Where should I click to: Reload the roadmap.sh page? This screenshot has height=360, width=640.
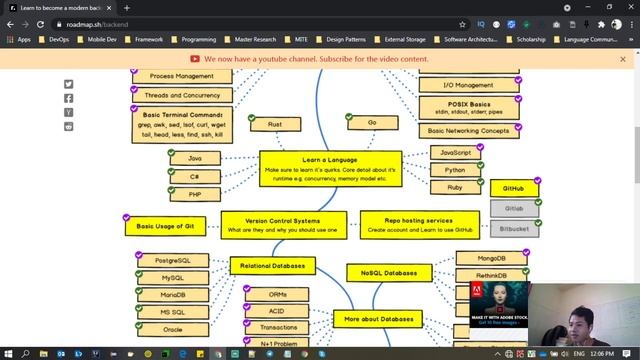(40, 24)
